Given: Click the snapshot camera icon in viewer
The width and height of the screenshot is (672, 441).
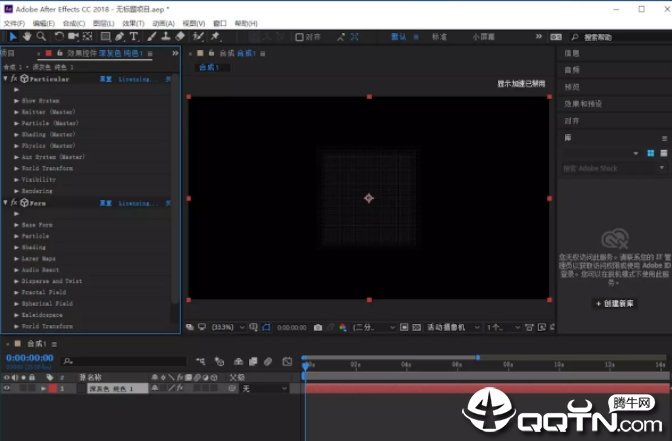Looking at the screenshot, I should coord(318,327).
